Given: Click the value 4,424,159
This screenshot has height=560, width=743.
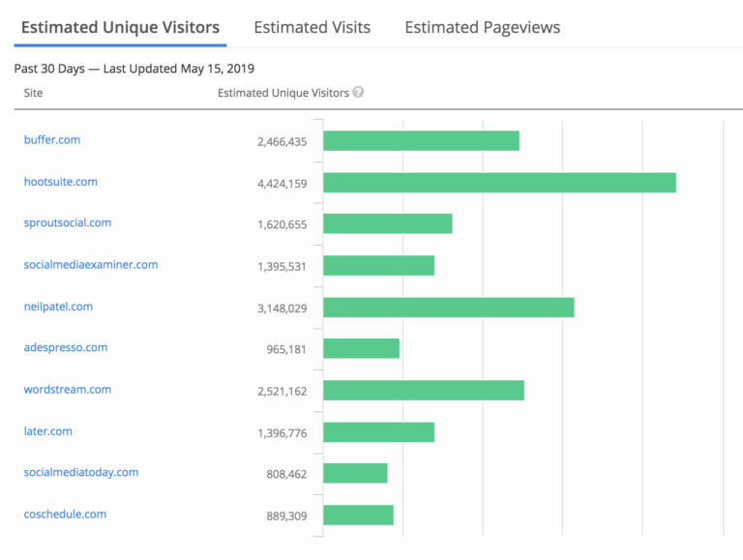Looking at the screenshot, I should click(282, 184).
